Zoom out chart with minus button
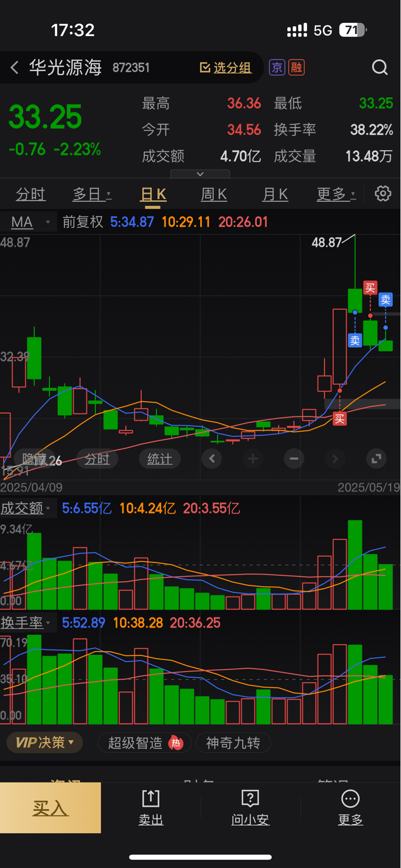401x868 pixels. coord(294,459)
